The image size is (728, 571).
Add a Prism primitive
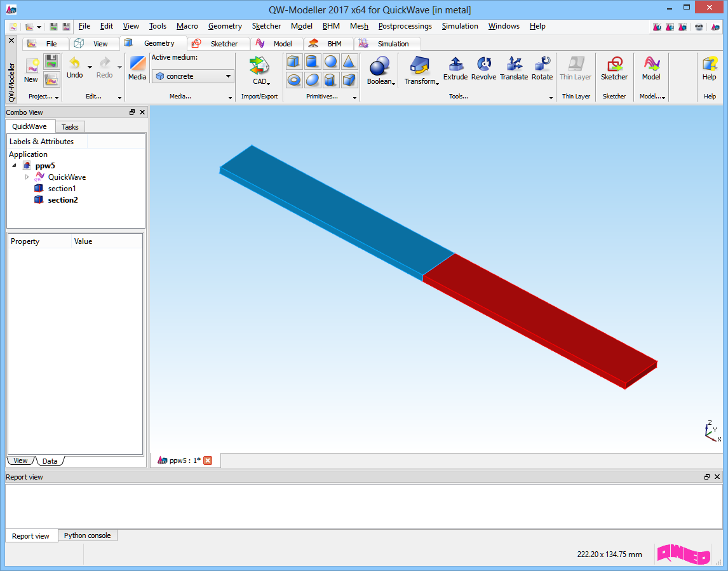point(330,80)
